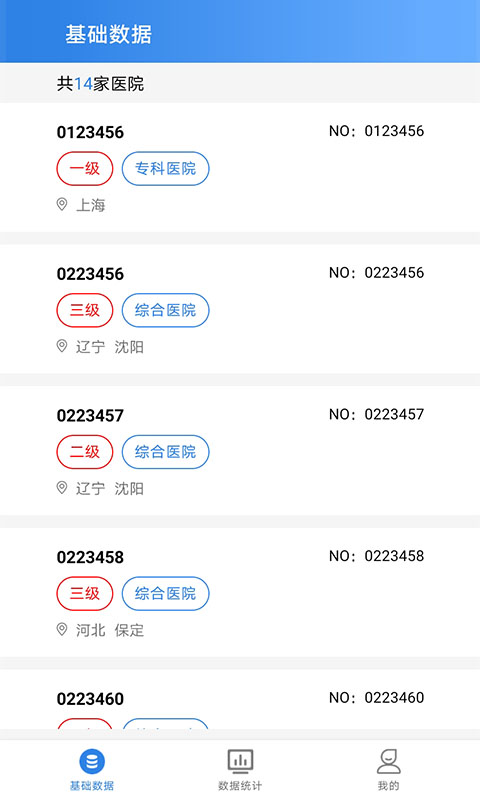Click the NO: 0223457 number label
The width and height of the screenshot is (480, 800).
click(x=376, y=414)
